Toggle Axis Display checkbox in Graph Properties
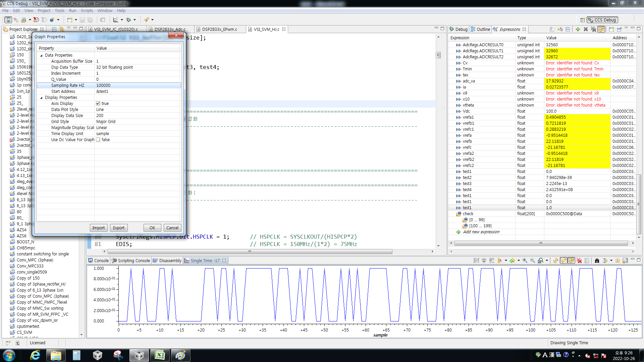 coord(98,104)
